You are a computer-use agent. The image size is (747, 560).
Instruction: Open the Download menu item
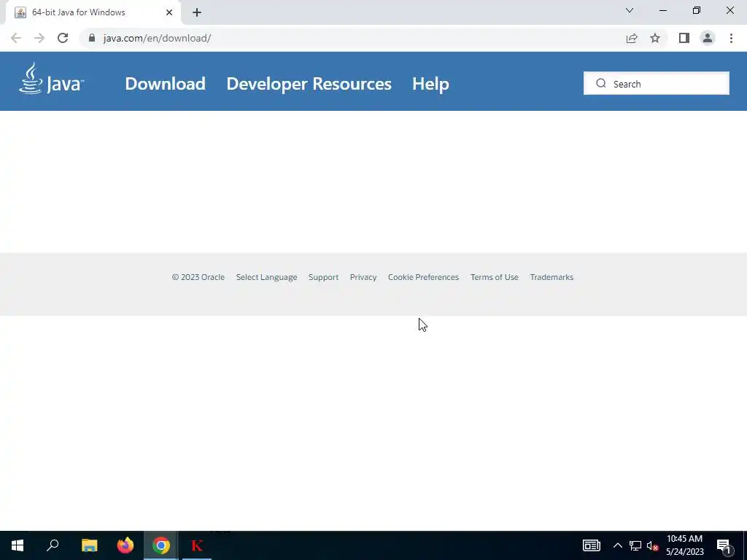coord(166,84)
